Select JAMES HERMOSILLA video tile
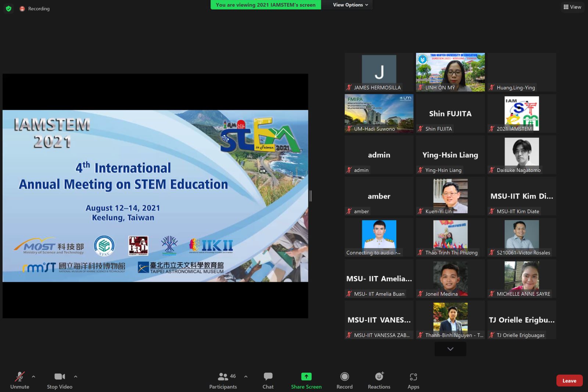The width and height of the screenshot is (588, 392). pos(379,72)
